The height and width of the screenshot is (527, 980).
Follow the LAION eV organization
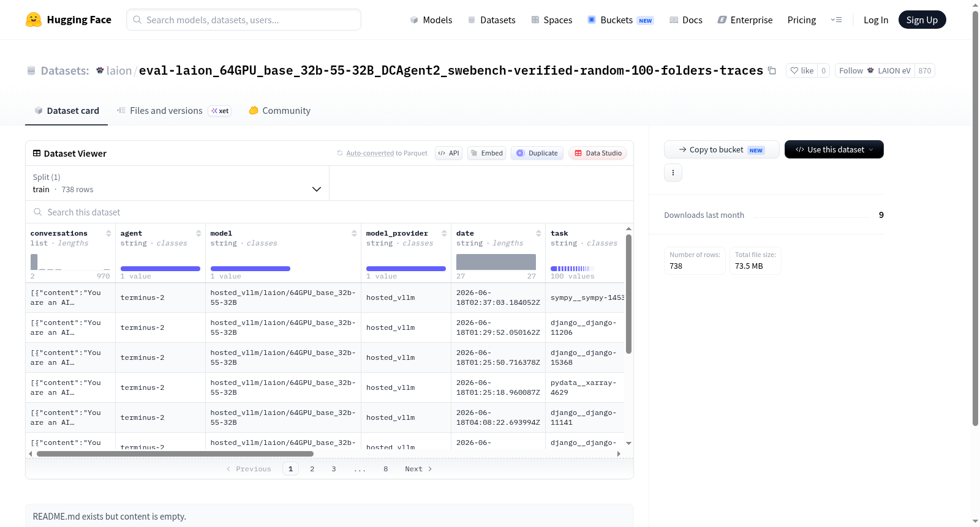(x=875, y=71)
